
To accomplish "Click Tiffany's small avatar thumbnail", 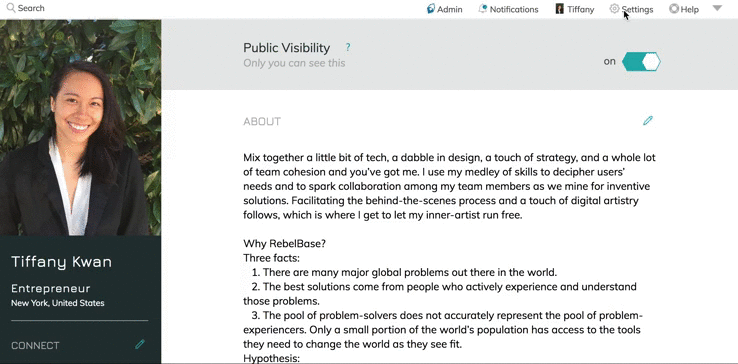I will point(560,9).
